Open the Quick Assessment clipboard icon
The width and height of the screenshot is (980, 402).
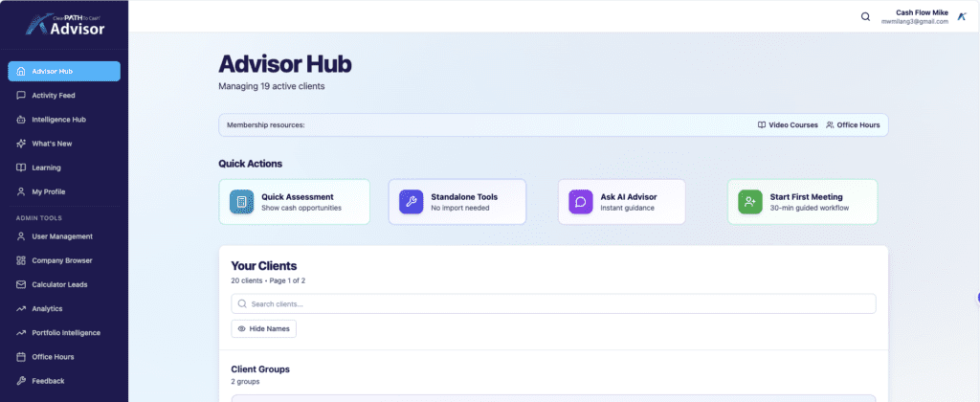tap(242, 202)
